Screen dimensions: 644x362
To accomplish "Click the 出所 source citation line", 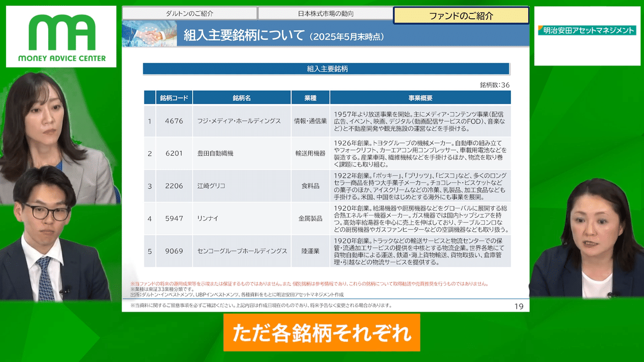I will [237, 294].
